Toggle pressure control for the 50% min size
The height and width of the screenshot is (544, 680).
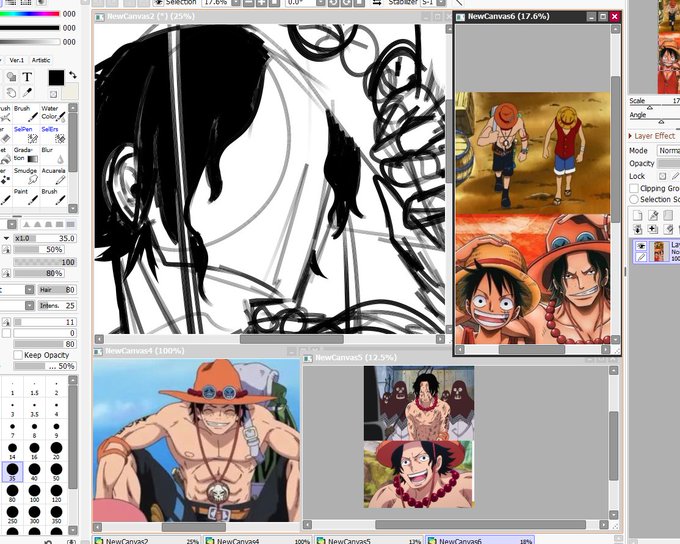pos(6,249)
